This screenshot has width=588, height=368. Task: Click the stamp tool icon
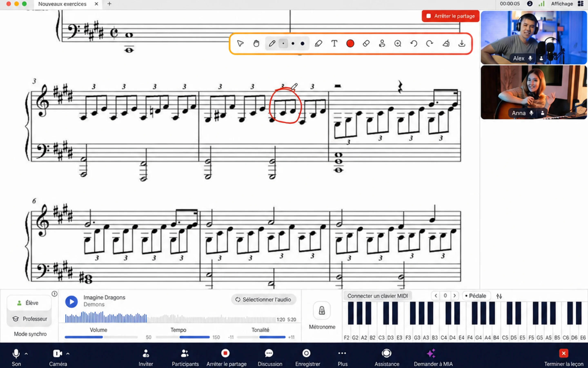382,44
